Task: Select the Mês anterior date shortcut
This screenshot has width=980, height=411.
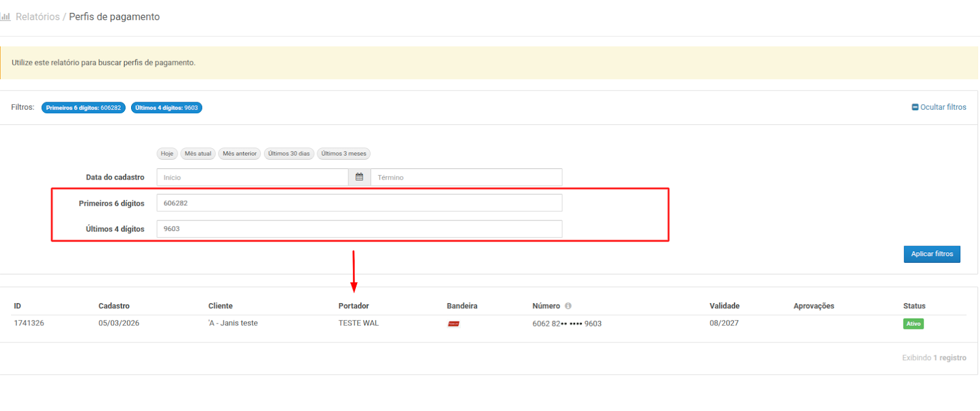Action: (239, 154)
